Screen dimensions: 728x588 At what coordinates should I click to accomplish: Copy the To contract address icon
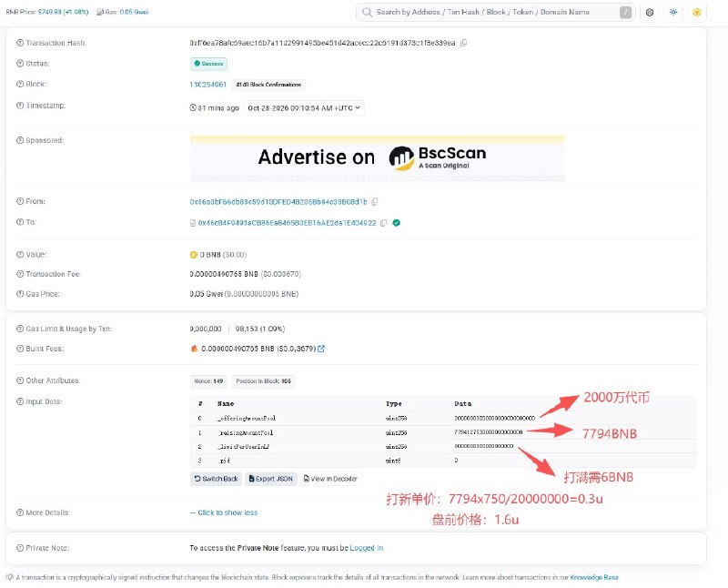(383, 223)
